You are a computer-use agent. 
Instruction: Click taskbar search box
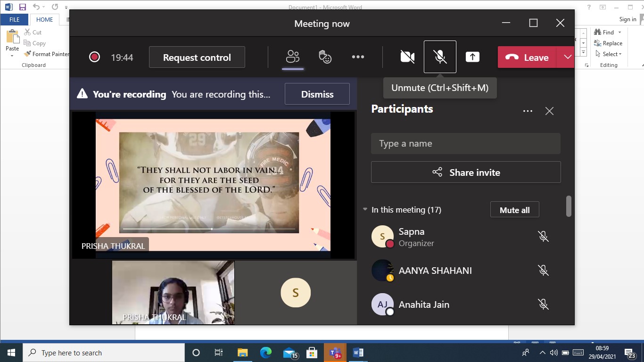pyautogui.click(x=104, y=353)
